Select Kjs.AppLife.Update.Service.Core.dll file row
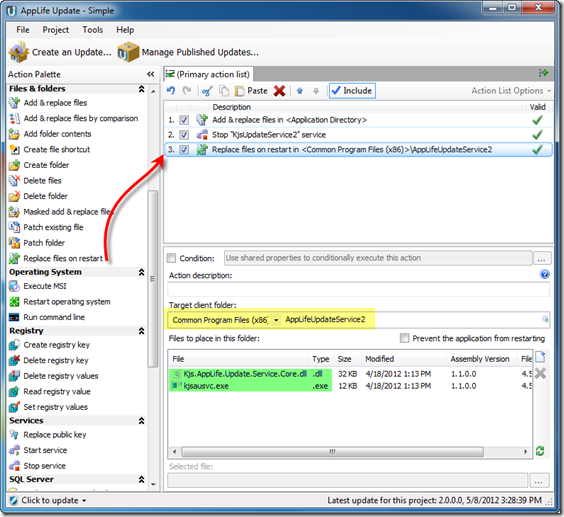The image size is (564, 517). pos(350,374)
